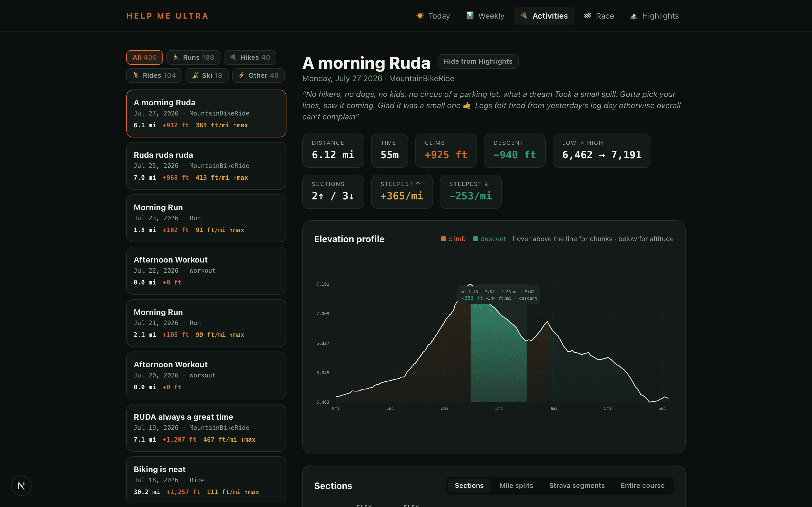Open the Today sun icon page
Image resolution: width=812 pixels, height=507 pixels.
420,16
